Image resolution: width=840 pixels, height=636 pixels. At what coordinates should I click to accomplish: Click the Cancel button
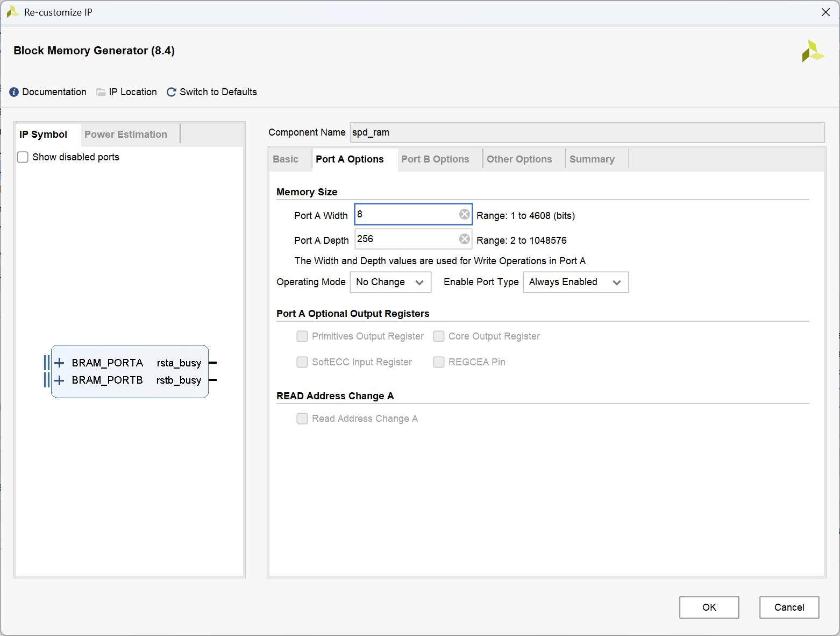click(789, 607)
